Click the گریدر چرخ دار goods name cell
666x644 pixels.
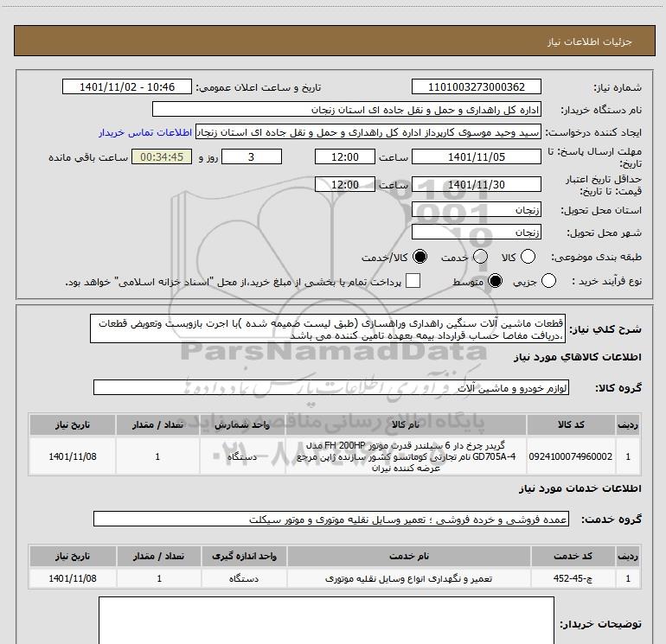click(x=406, y=456)
